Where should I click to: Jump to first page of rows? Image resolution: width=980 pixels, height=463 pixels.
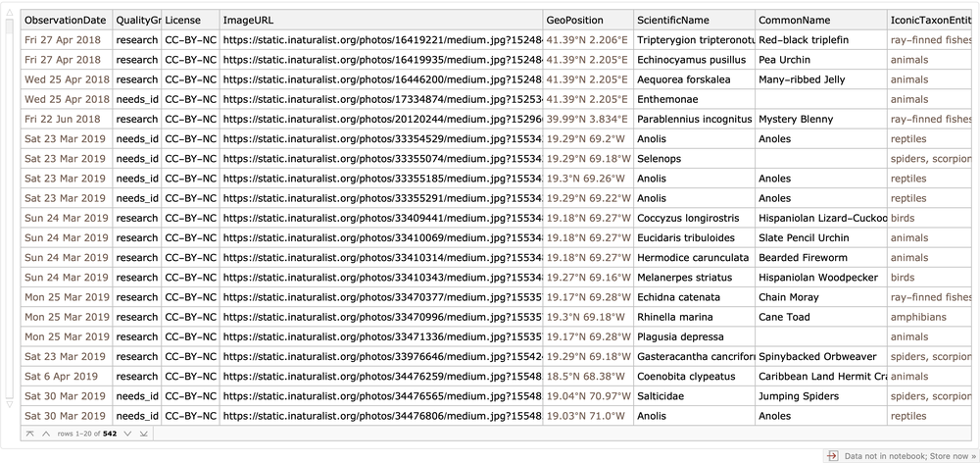(29, 433)
